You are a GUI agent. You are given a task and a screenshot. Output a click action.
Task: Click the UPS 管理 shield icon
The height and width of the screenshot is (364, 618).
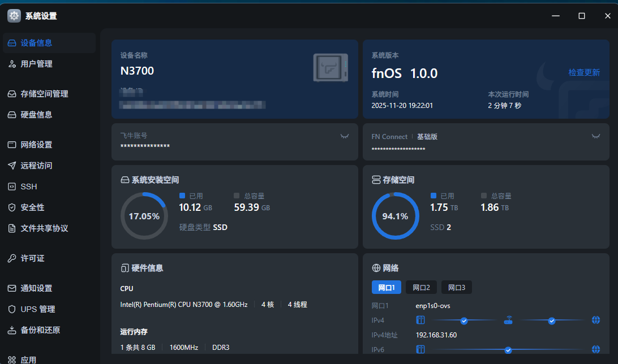point(12,309)
